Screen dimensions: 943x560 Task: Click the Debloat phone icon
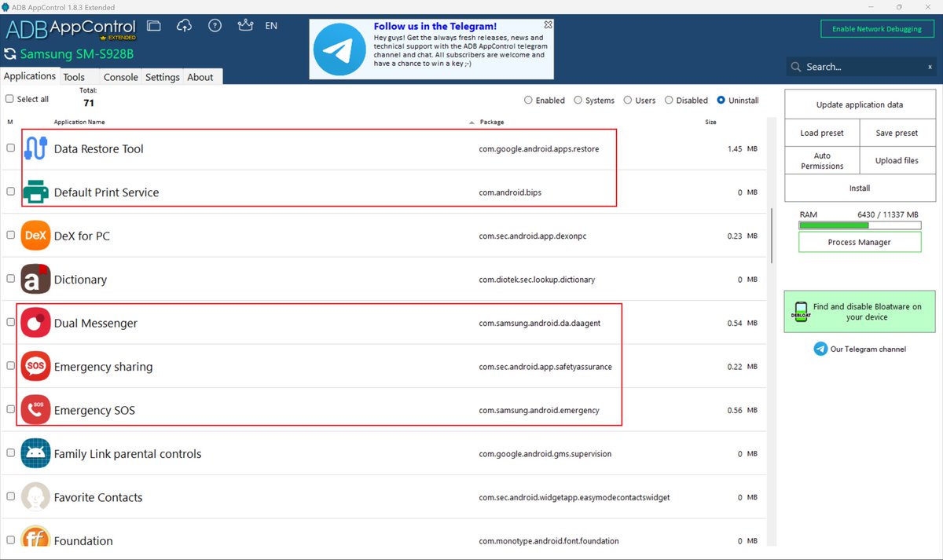pos(800,312)
